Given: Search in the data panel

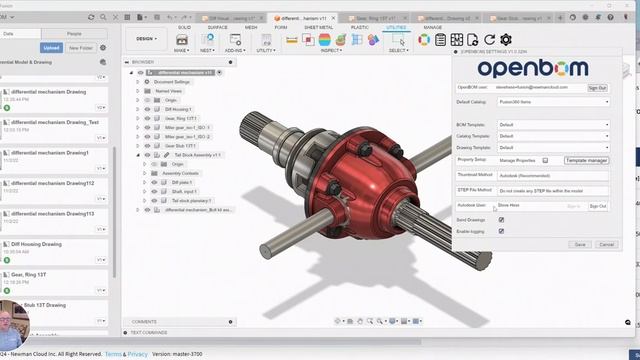Looking at the screenshot, I should (103, 17).
